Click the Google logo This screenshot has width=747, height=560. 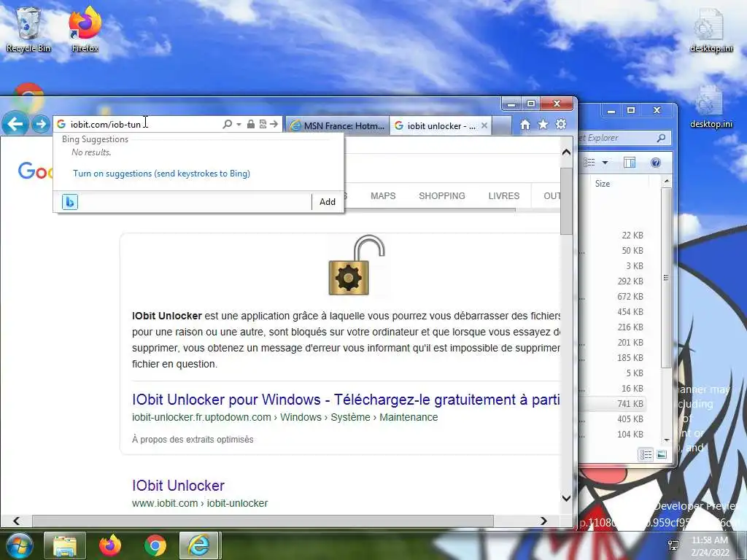(34, 171)
